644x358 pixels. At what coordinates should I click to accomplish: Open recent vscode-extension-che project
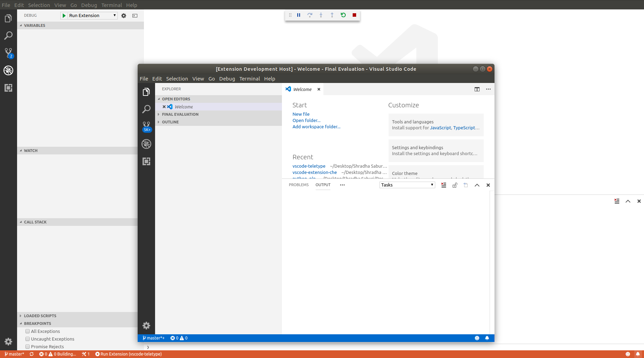tap(315, 173)
